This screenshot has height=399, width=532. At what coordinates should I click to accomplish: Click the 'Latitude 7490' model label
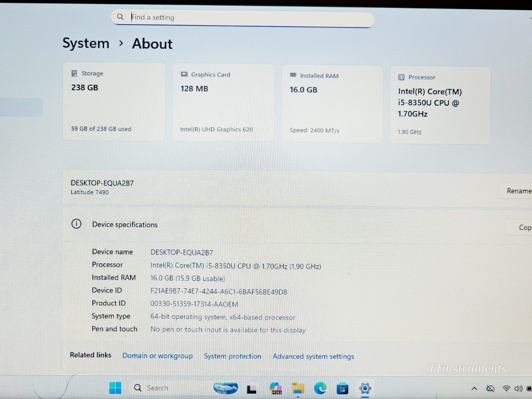pos(89,192)
